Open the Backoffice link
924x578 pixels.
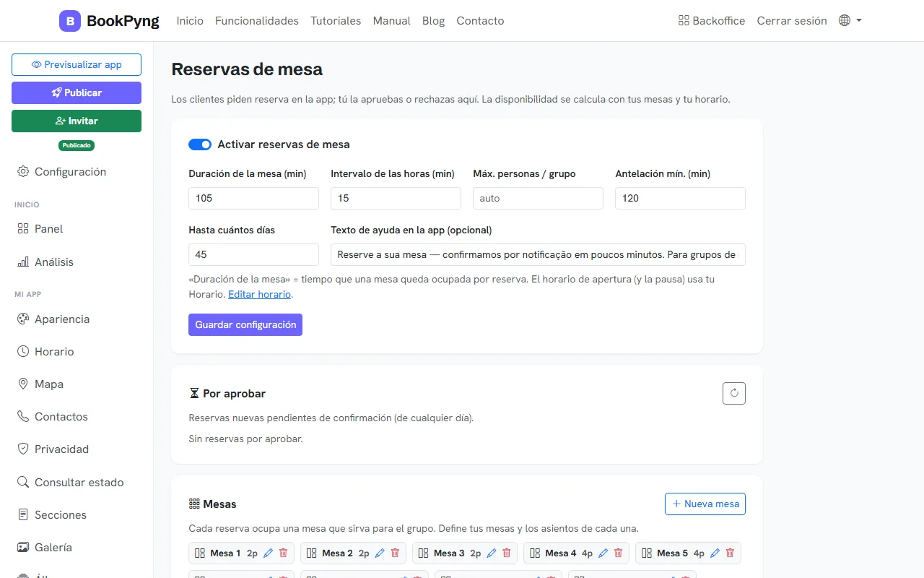712,21
